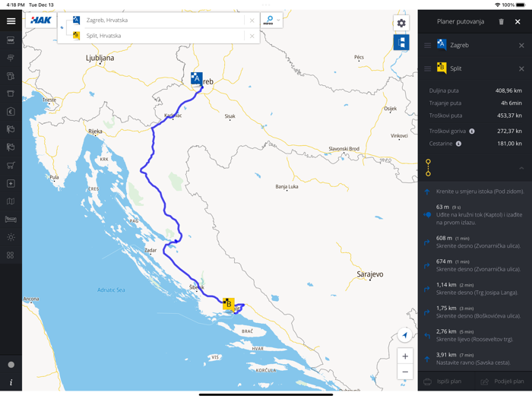
Task: Select the 608 m Zvonarnička ulica step
Action: pos(475,242)
